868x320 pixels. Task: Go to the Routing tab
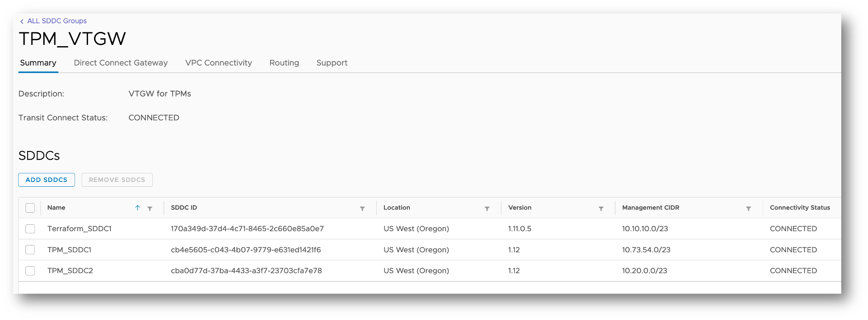click(x=284, y=63)
